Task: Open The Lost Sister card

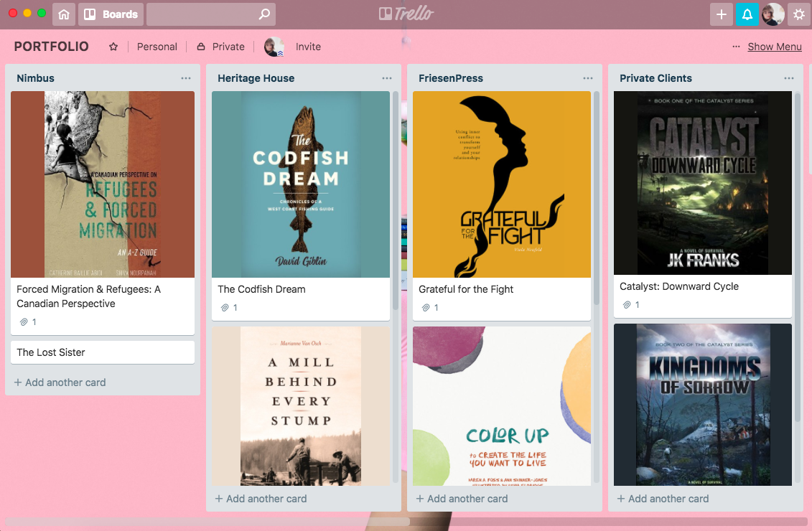Action: 103,352
